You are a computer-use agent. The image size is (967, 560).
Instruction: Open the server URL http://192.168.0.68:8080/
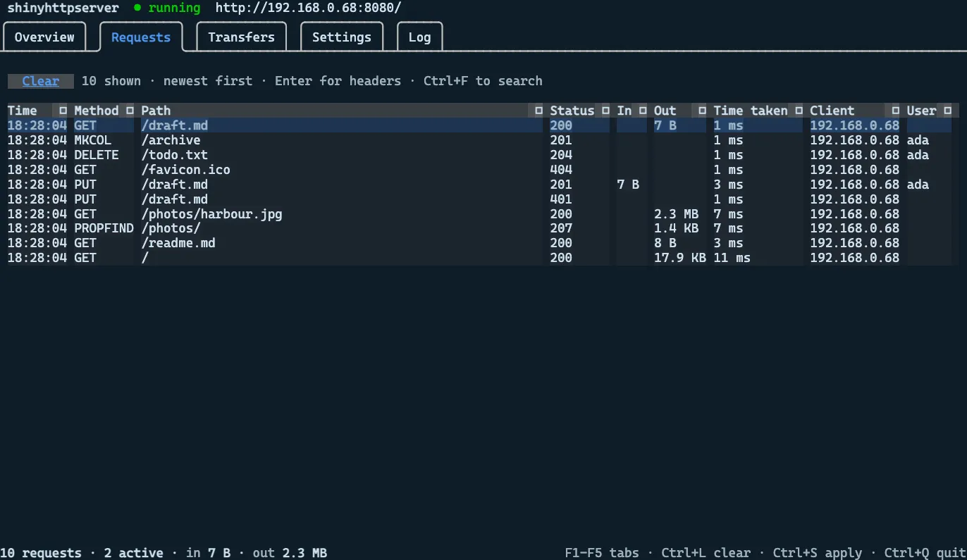[x=308, y=8]
